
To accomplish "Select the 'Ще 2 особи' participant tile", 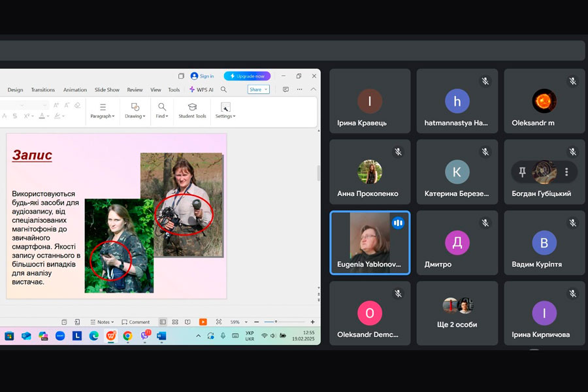I will pos(457,314).
